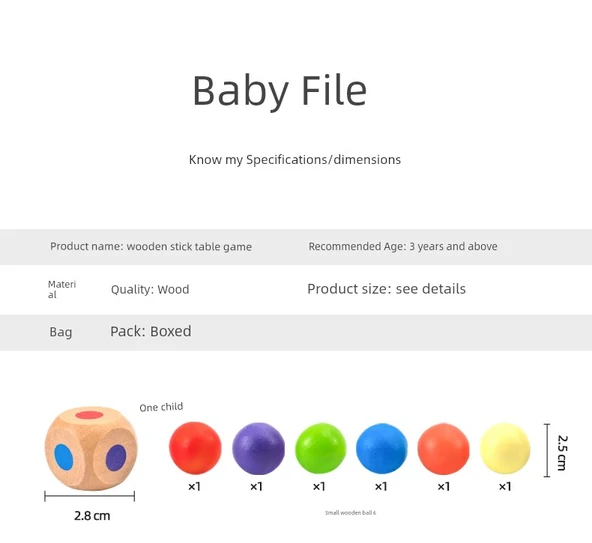Select the purple wooden ball

258,448
